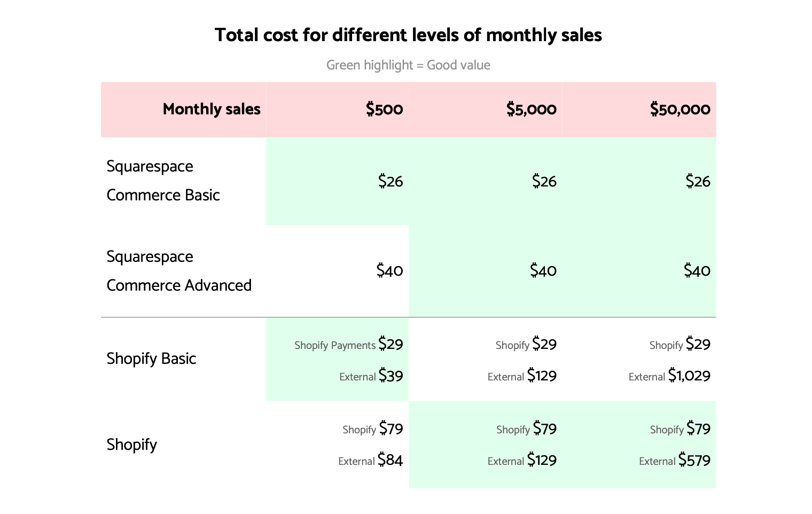Click the "External $1,029" value
The image size is (812, 514).
669,376
